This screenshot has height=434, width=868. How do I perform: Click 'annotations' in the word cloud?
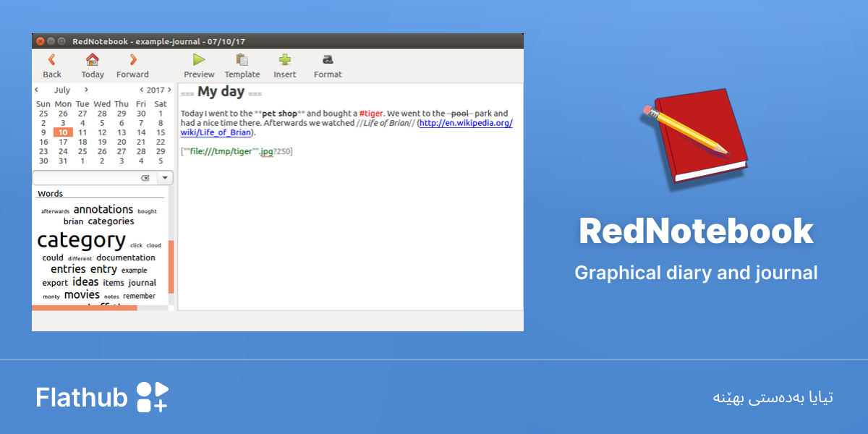pos(103,210)
